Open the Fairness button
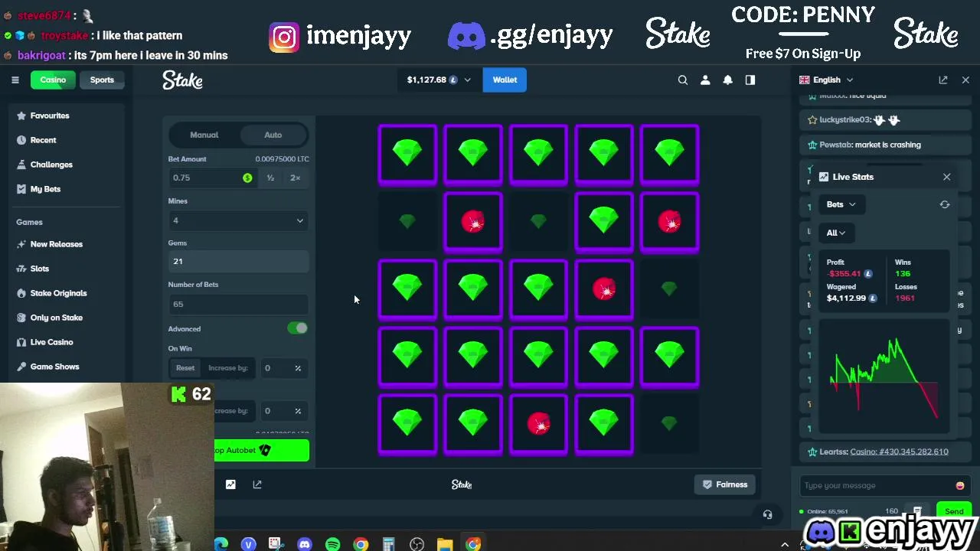 (725, 484)
